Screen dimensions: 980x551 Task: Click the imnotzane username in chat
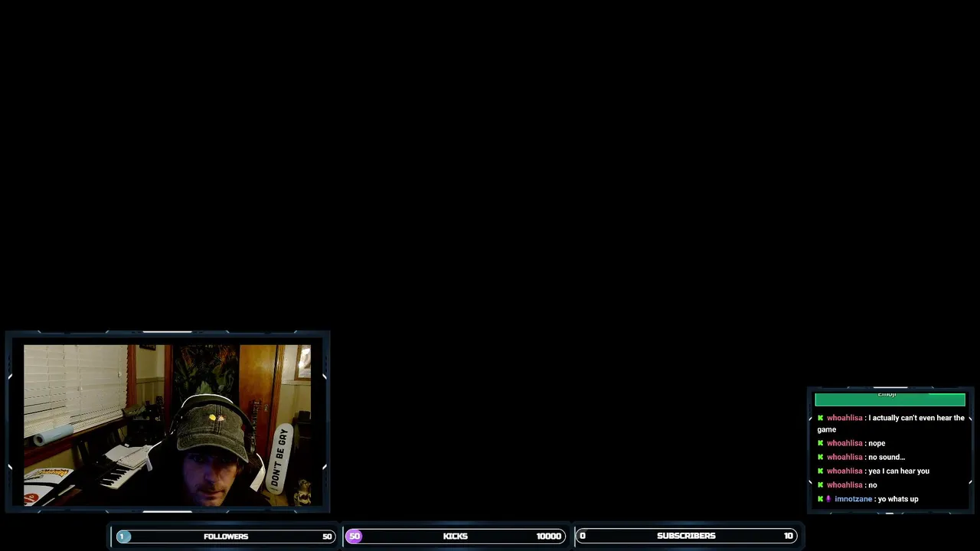pyautogui.click(x=853, y=499)
